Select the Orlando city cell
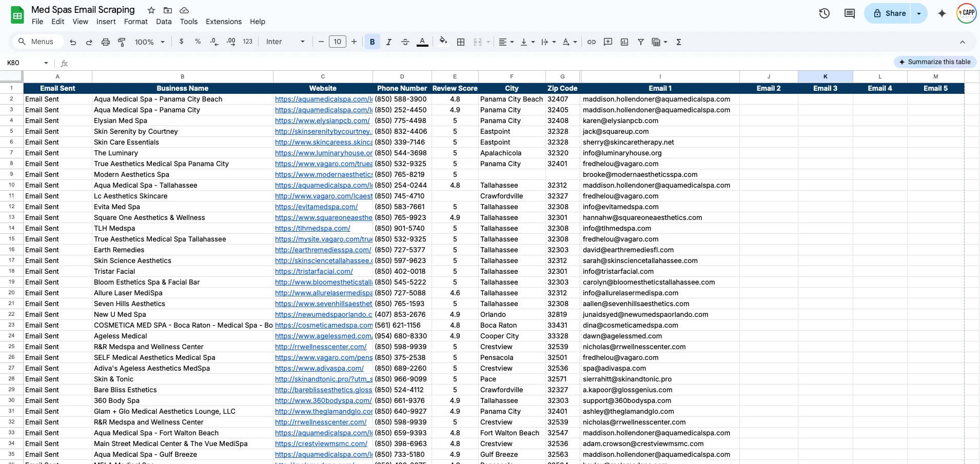The height and width of the screenshot is (464, 980). tap(512, 314)
